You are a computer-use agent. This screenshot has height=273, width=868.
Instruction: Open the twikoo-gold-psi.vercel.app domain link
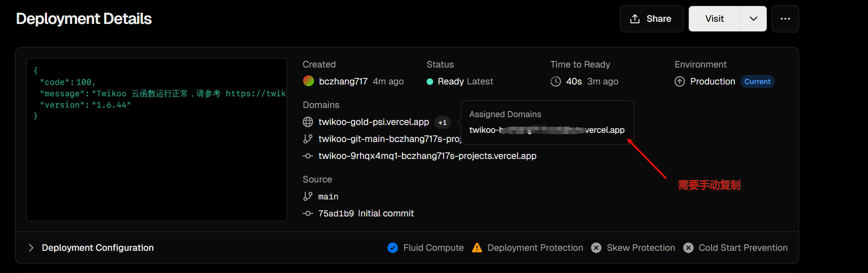tap(374, 122)
